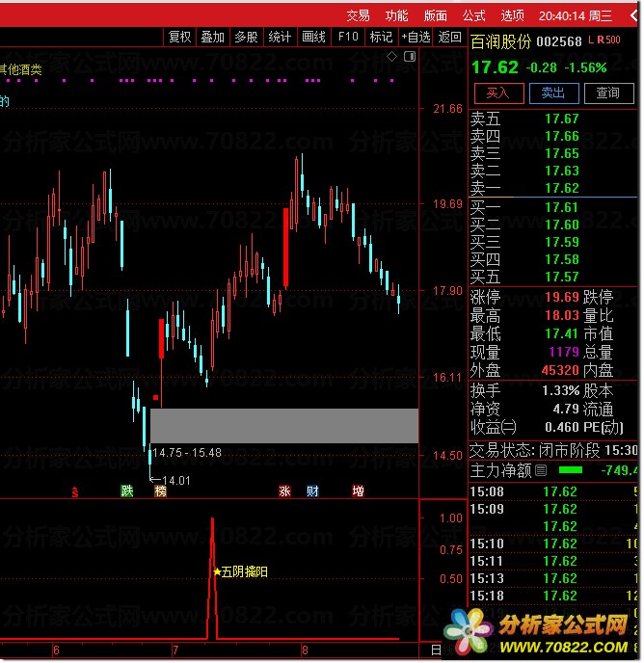Click the 复权 toolbar button

(180, 38)
